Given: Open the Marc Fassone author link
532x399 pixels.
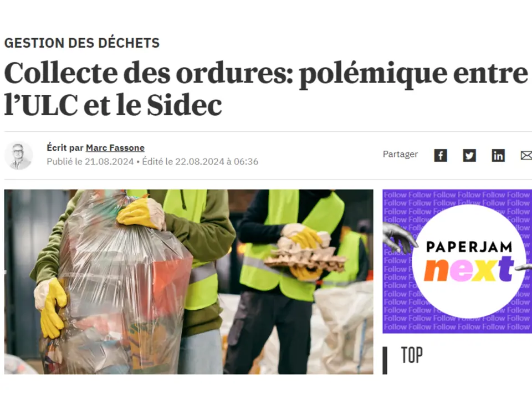Looking at the screenshot, I should (x=115, y=148).
